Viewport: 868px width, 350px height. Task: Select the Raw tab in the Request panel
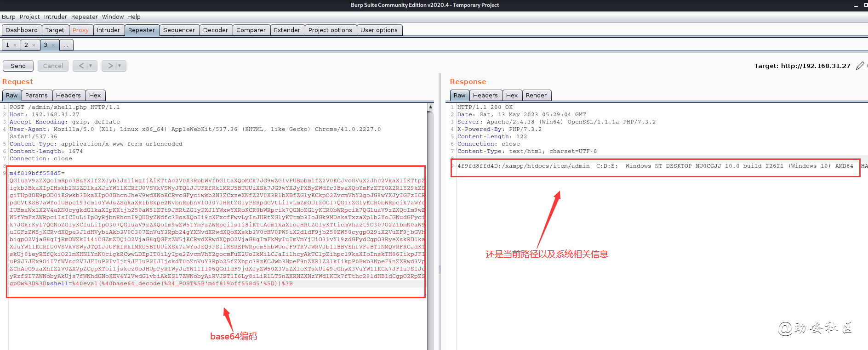tap(12, 95)
